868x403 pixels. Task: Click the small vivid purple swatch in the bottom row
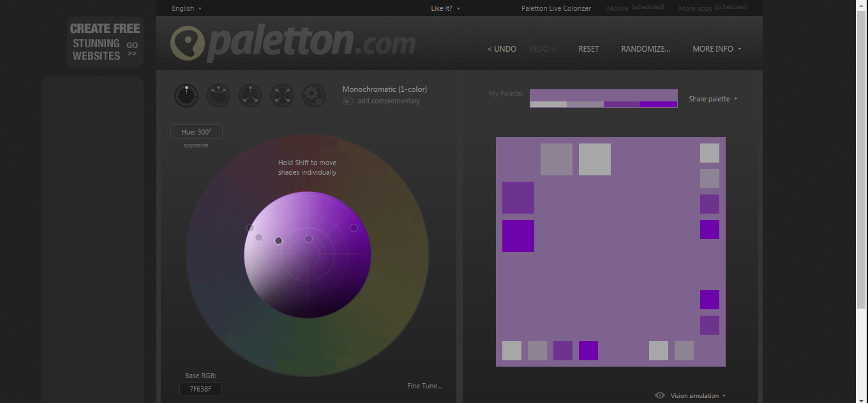point(588,351)
